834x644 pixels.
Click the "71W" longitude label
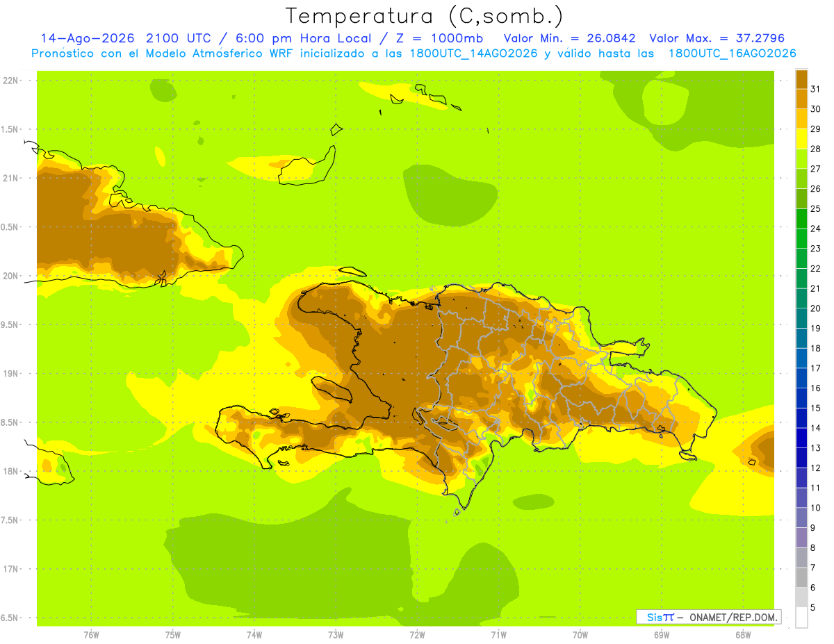[498, 635]
